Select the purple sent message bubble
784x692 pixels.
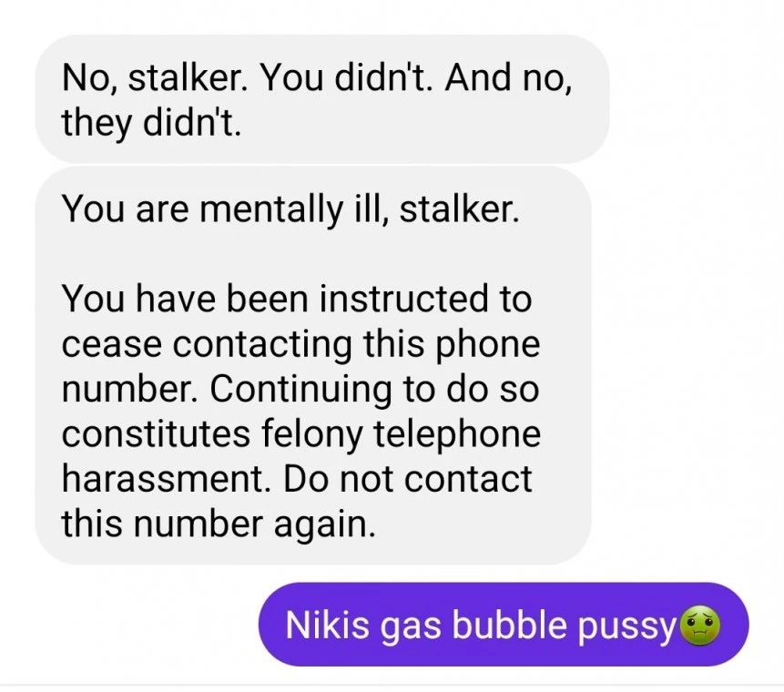503,625
